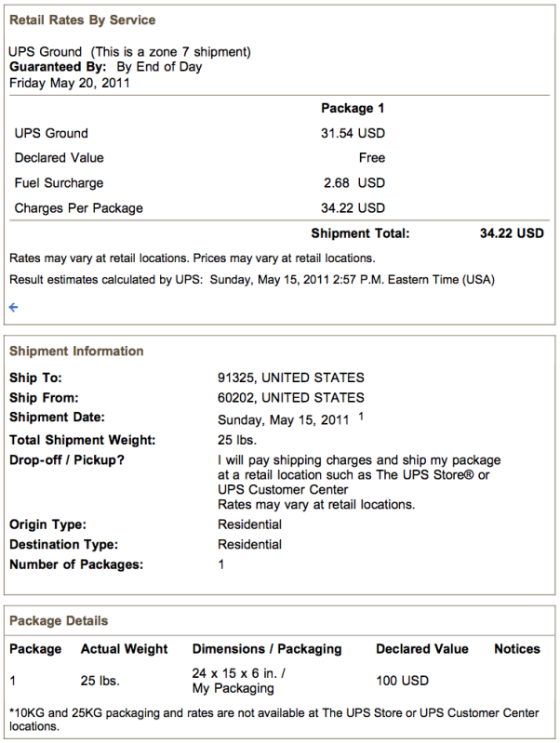Click the Ship From 60202 zip code
Image resolution: width=560 pixels, height=743 pixels.
tap(236, 398)
